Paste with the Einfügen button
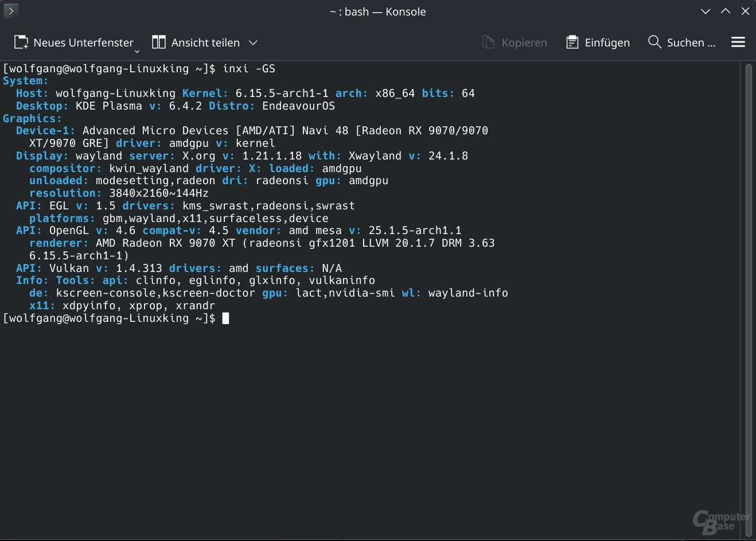Screen dimensions: 756x541 click(598, 42)
